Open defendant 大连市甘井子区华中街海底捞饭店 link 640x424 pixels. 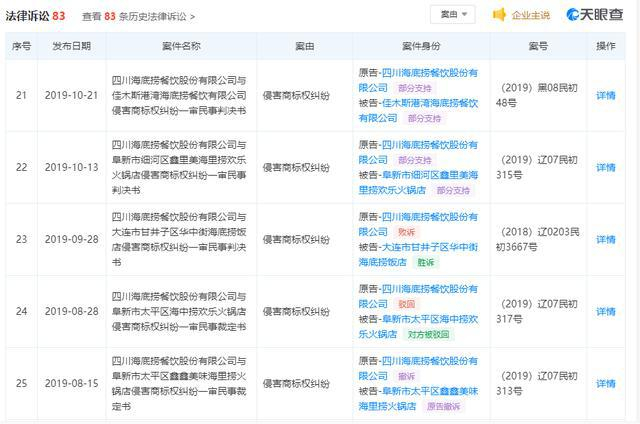pyautogui.click(x=418, y=255)
